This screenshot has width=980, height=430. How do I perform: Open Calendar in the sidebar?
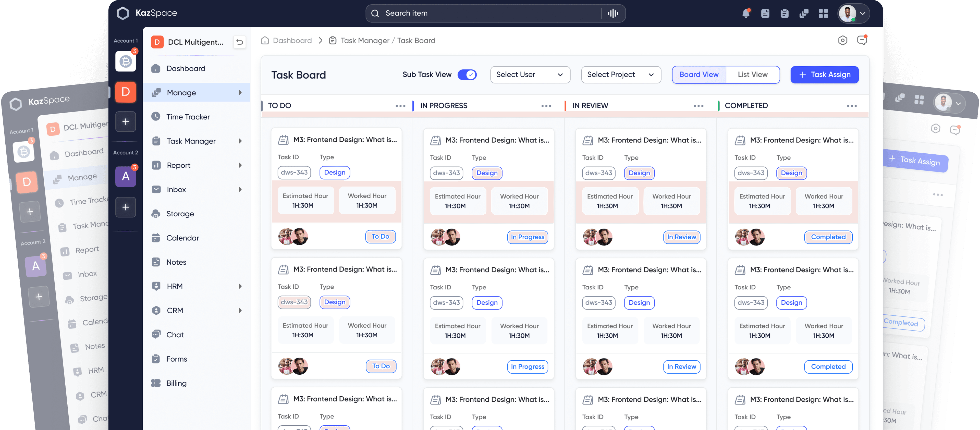tap(196, 238)
